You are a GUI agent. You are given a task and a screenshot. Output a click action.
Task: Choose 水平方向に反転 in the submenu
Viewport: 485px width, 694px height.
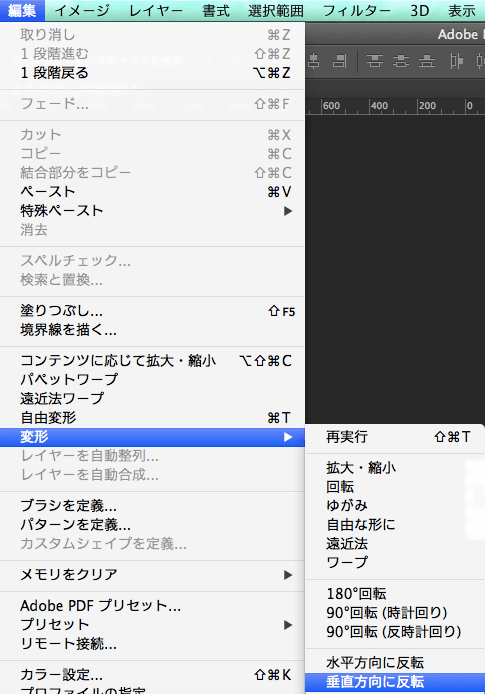[x=395, y=663]
